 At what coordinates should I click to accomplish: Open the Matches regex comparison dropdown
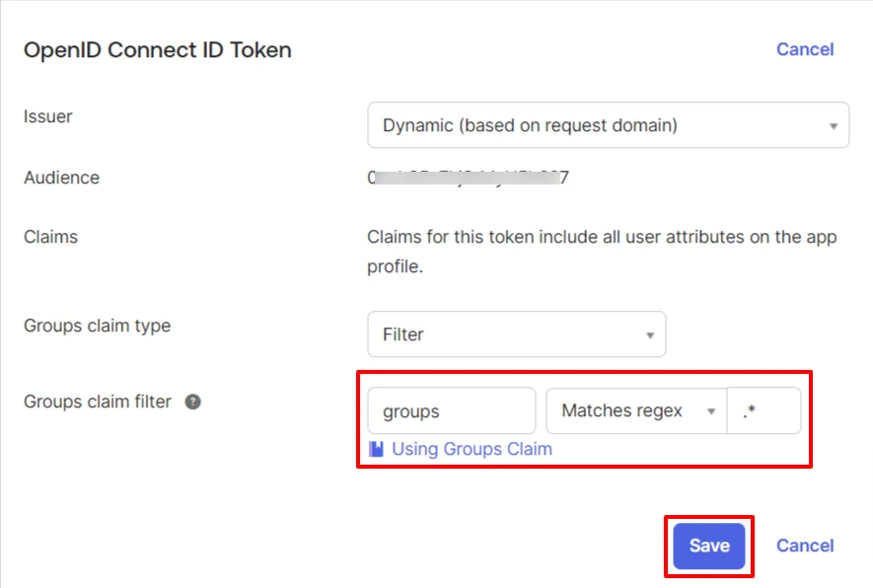pos(635,410)
